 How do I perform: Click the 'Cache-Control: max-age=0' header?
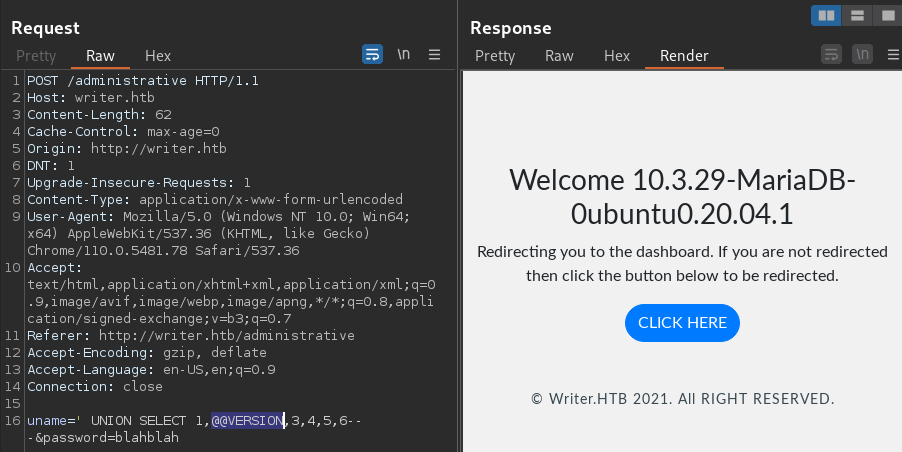point(123,132)
